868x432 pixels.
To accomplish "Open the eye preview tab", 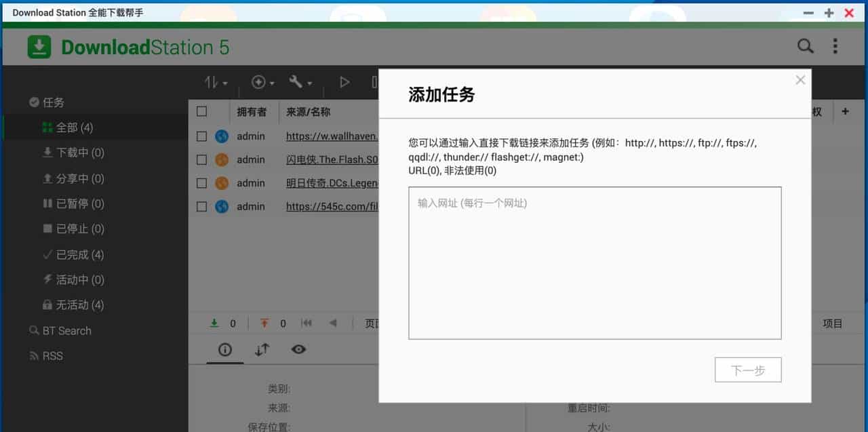I will point(298,349).
